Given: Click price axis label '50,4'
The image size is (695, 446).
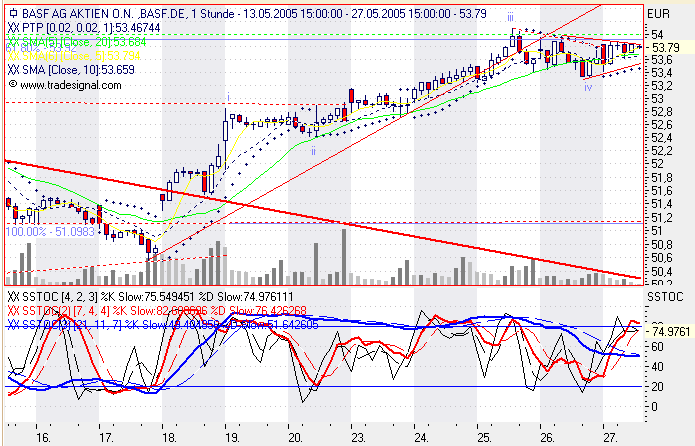Looking at the screenshot, I should [662, 271].
